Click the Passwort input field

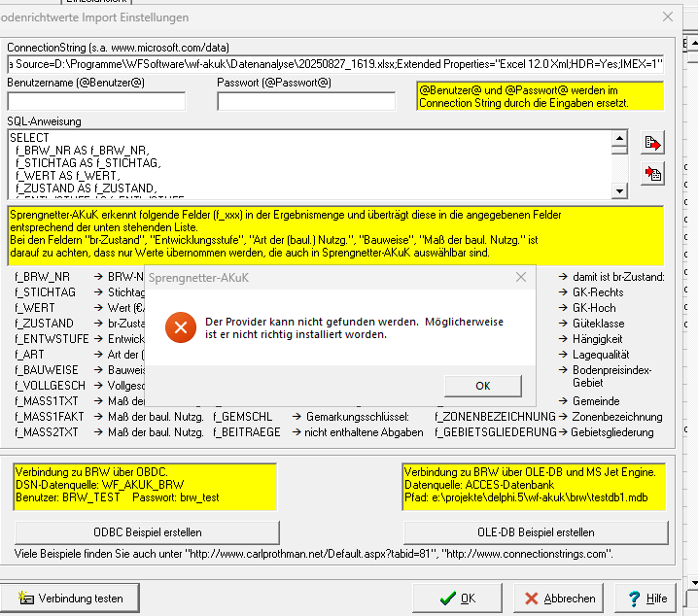(306, 101)
